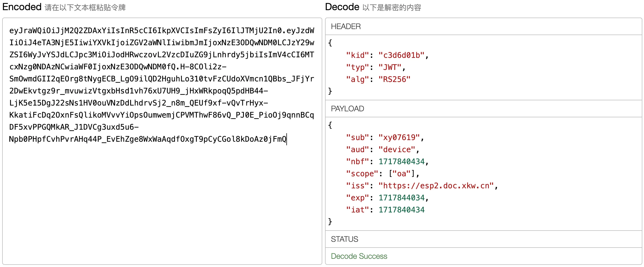Click the aud value "device"
Image resolution: width=644 pixels, height=267 pixels.
(x=397, y=150)
